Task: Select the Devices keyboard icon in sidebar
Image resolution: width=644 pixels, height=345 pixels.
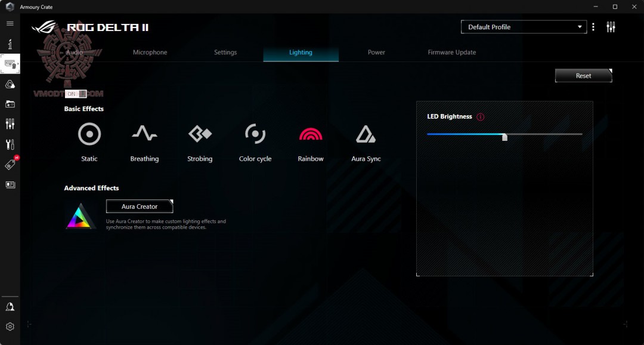Action: click(x=10, y=64)
